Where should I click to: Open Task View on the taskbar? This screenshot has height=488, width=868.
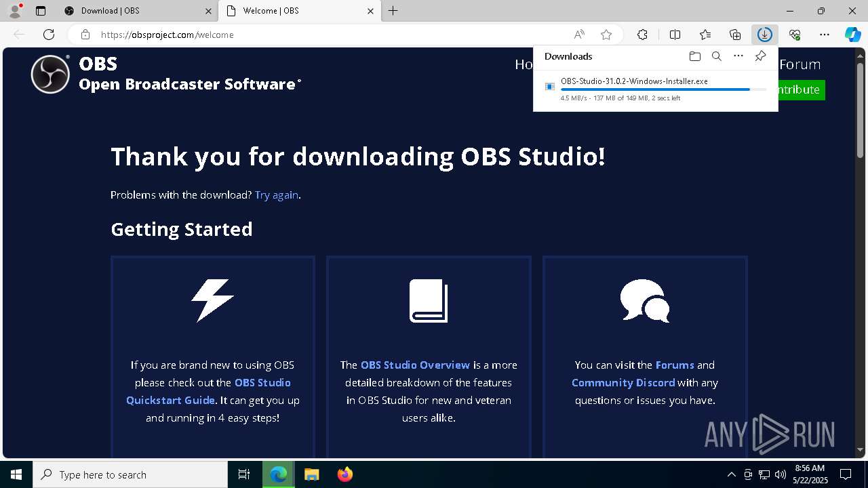[244, 474]
